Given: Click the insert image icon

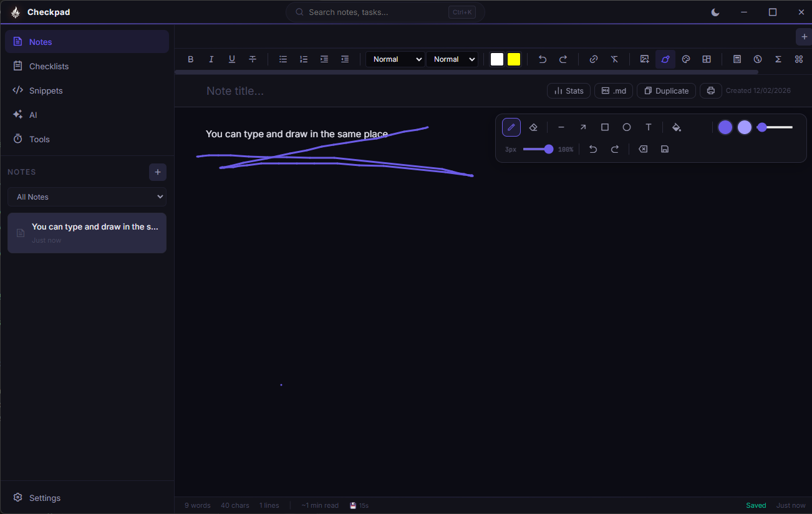Looking at the screenshot, I should [x=645, y=59].
